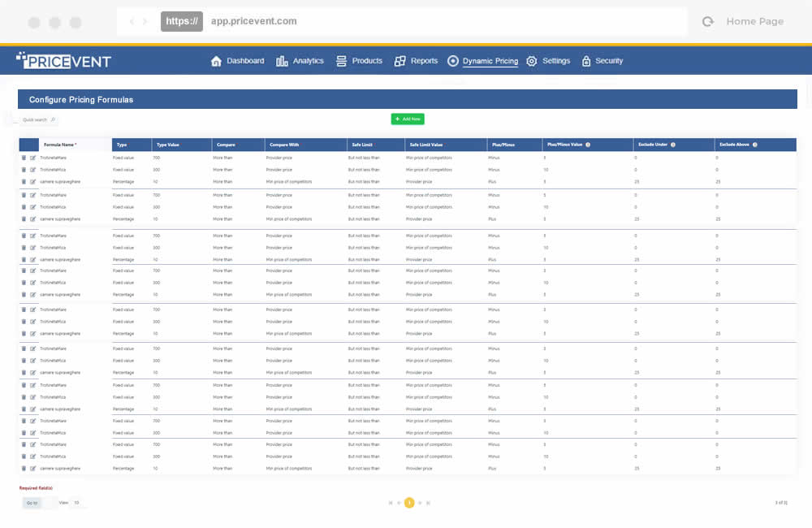Open Dashboard via the home icon
This screenshot has height=528, width=812.
click(x=216, y=61)
